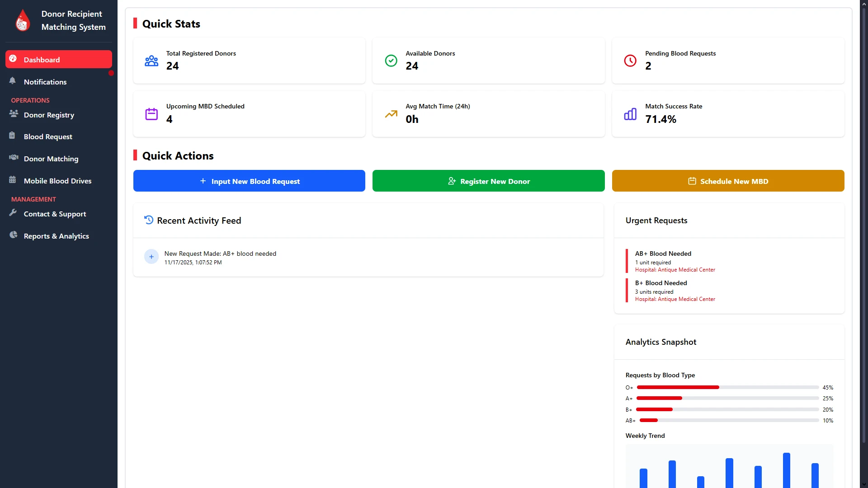This screenshot has height=488, width=868.
Task: Click Schedule New MBD button
Action: tap(728, 181)
